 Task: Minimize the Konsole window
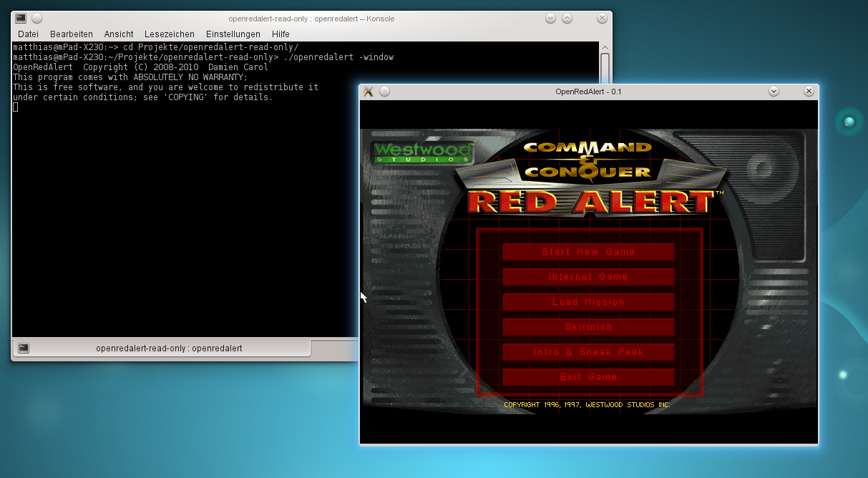tap(550, 19)
